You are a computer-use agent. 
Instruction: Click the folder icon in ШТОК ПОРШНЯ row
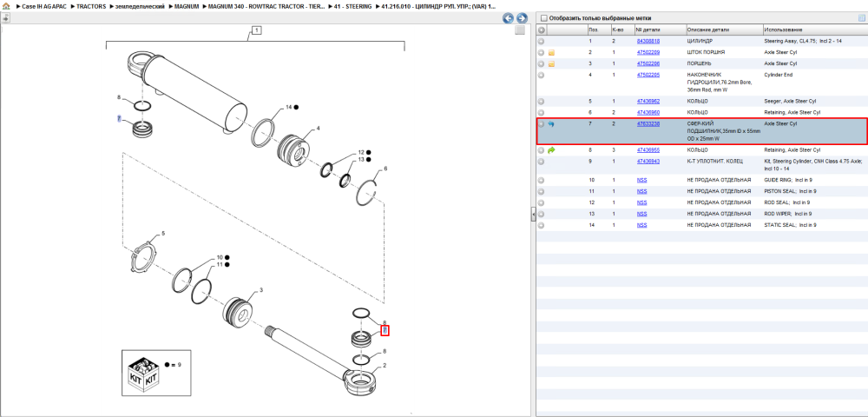(551, 53)
